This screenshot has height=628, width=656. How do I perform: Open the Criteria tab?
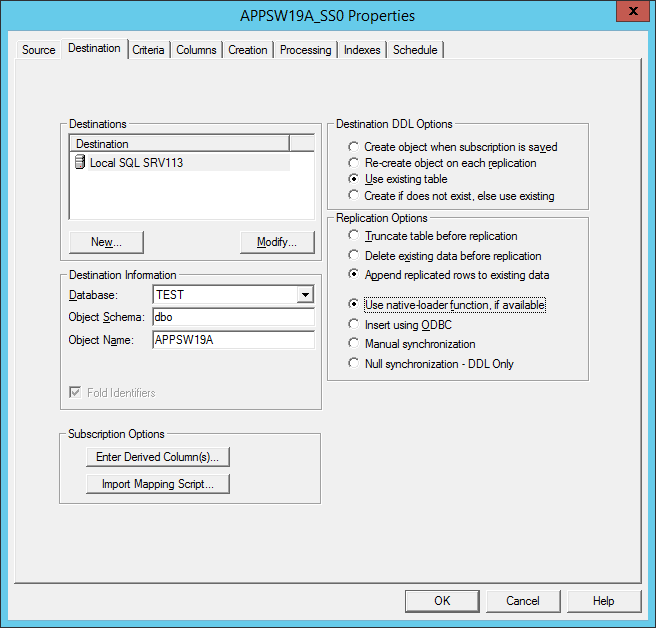(149, 50)
